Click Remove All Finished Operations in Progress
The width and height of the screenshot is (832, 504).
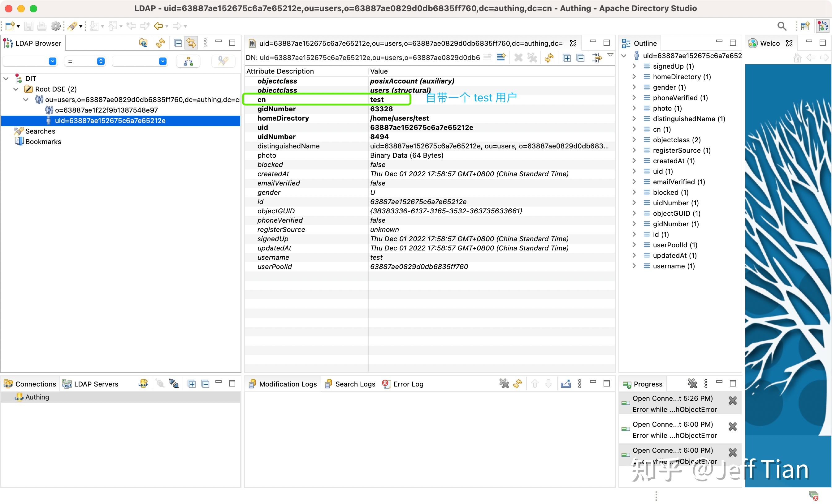692,384
